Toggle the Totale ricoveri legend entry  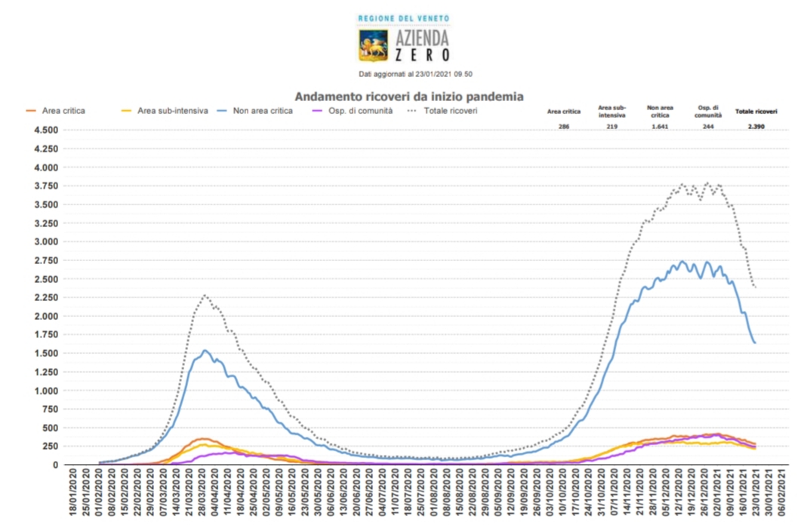click(x=442, y=110)
